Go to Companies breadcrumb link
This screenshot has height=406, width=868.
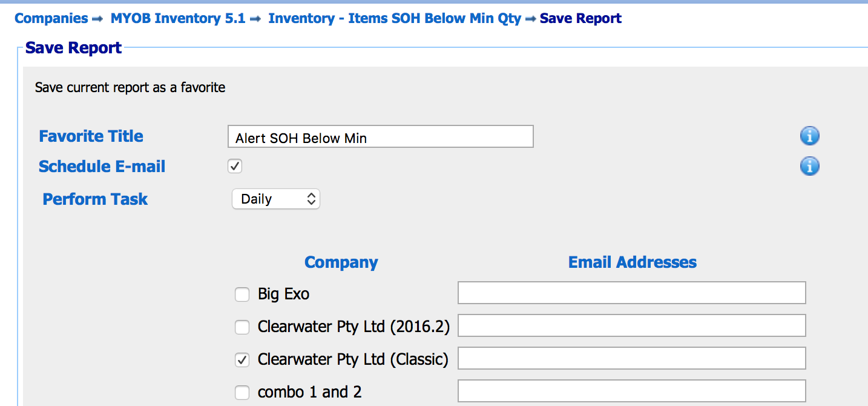(x=51, y=18)
